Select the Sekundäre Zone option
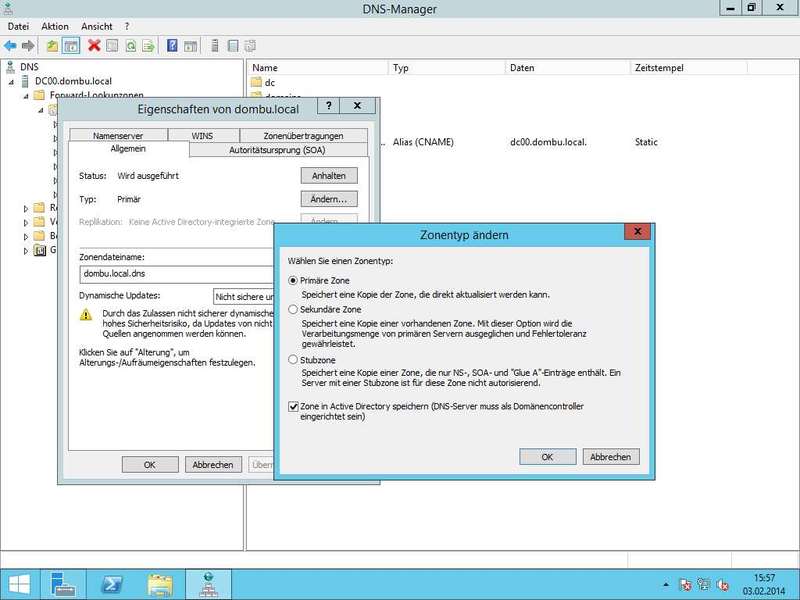 293,310
